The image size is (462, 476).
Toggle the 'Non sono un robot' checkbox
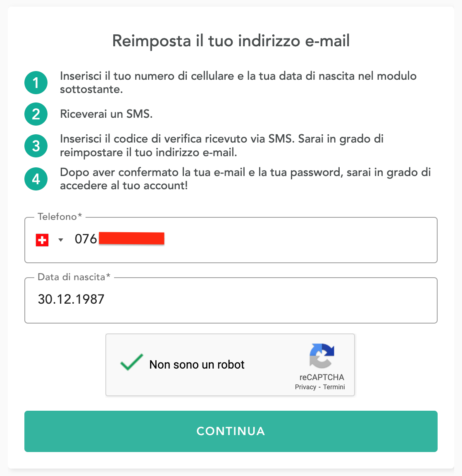pyautogui.click(x=131, y=363)
